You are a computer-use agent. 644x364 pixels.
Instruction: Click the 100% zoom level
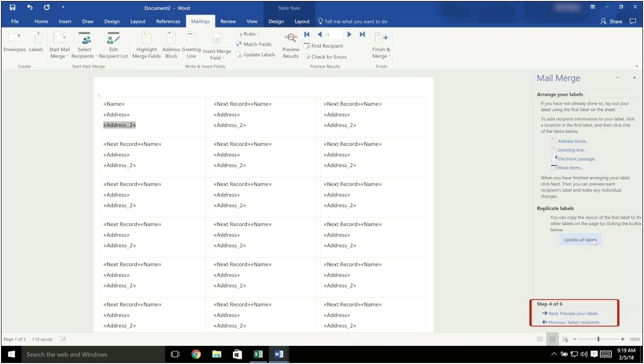click(x=634, y=339)
